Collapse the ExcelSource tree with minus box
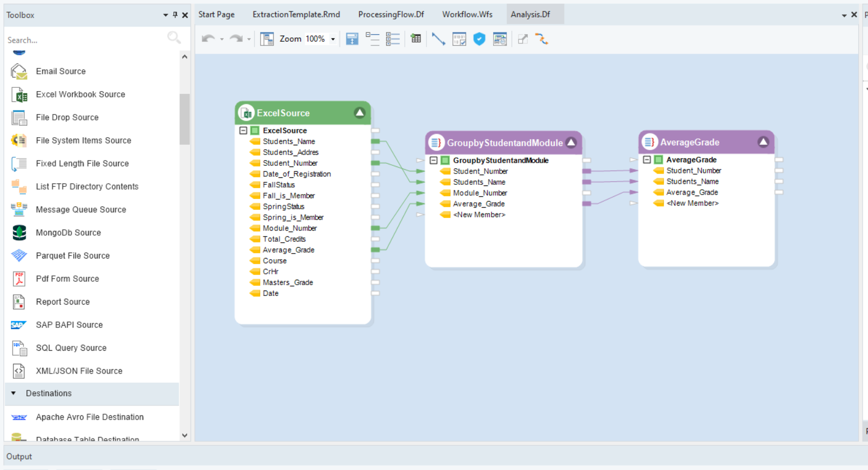 (243, 131)
